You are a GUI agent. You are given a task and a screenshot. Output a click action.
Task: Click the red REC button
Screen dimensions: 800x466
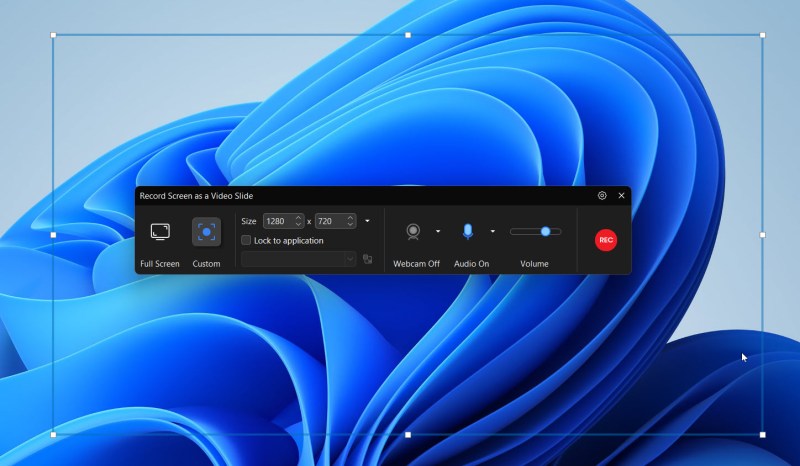pos(606,240)
